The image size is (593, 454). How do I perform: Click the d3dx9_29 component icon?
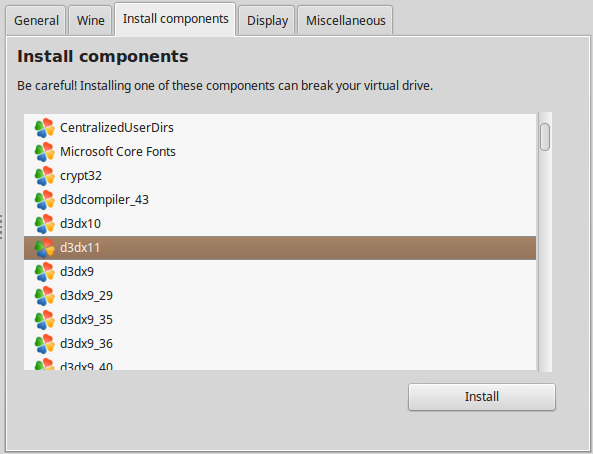pos(45,296)
